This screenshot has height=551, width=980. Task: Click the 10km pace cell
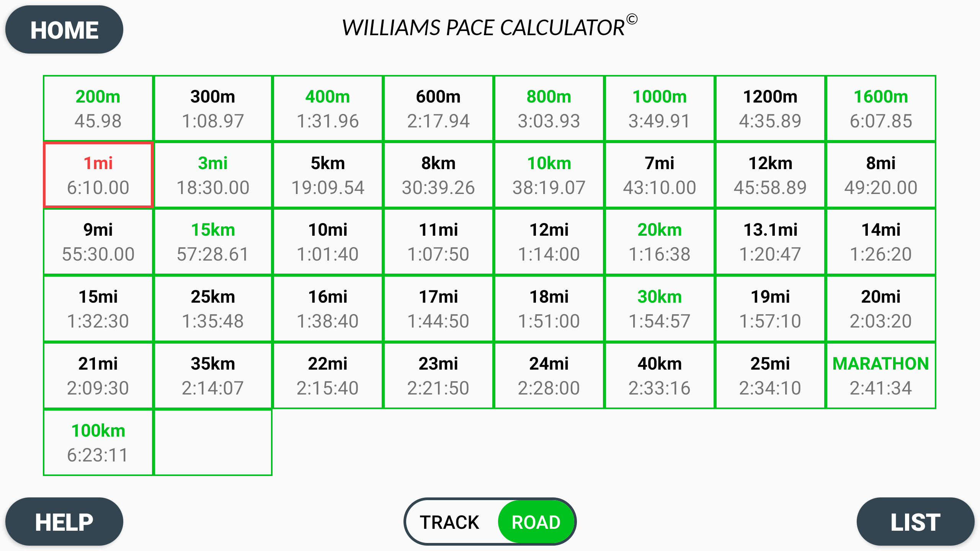point(549,175)
